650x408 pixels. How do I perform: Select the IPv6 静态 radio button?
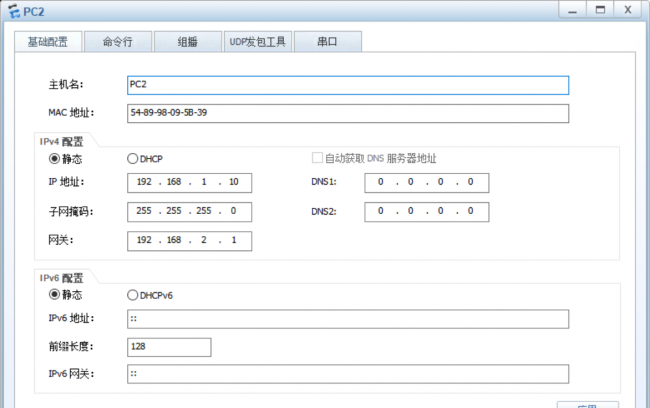pyautogui.click(x=54, y=294)
